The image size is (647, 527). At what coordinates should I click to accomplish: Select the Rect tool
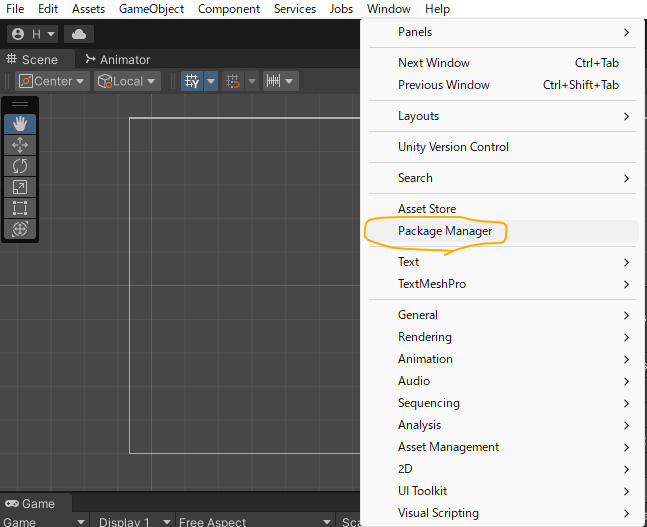tap(20, 208)
